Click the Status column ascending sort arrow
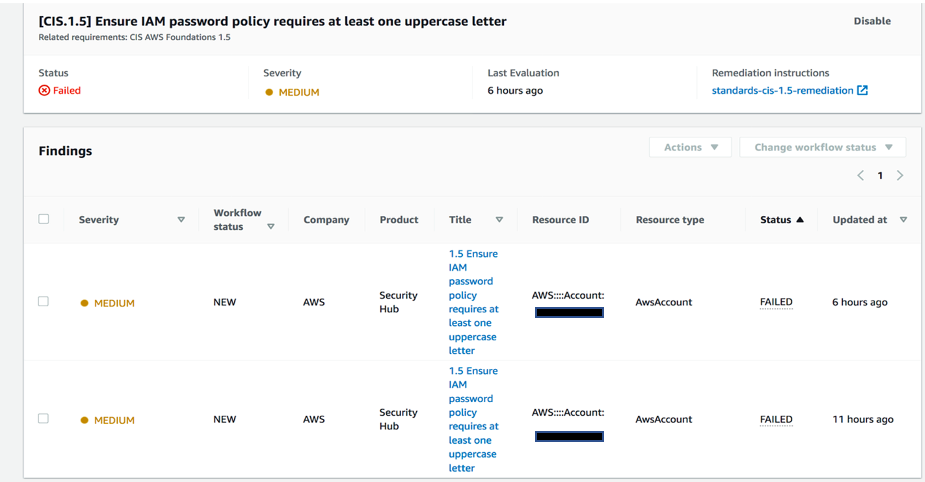The image size is (925, 482). click(x=800, y=220)
